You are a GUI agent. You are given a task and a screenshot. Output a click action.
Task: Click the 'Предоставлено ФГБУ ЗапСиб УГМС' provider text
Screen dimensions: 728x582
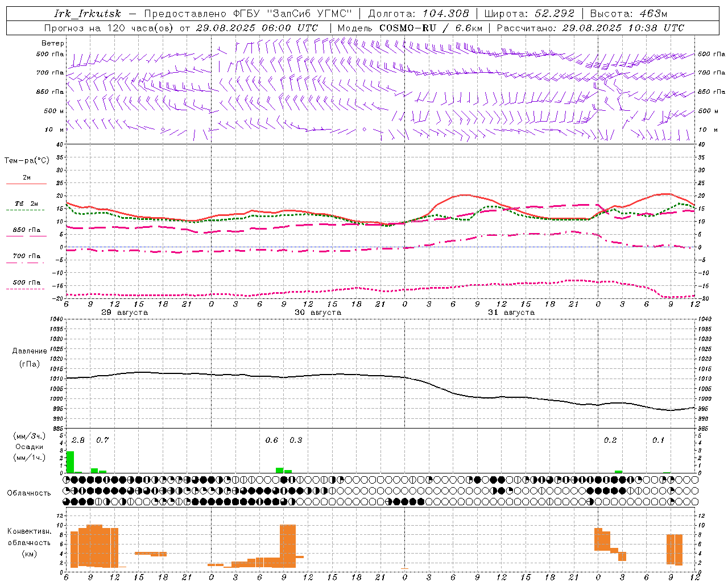tap(248, 14)
